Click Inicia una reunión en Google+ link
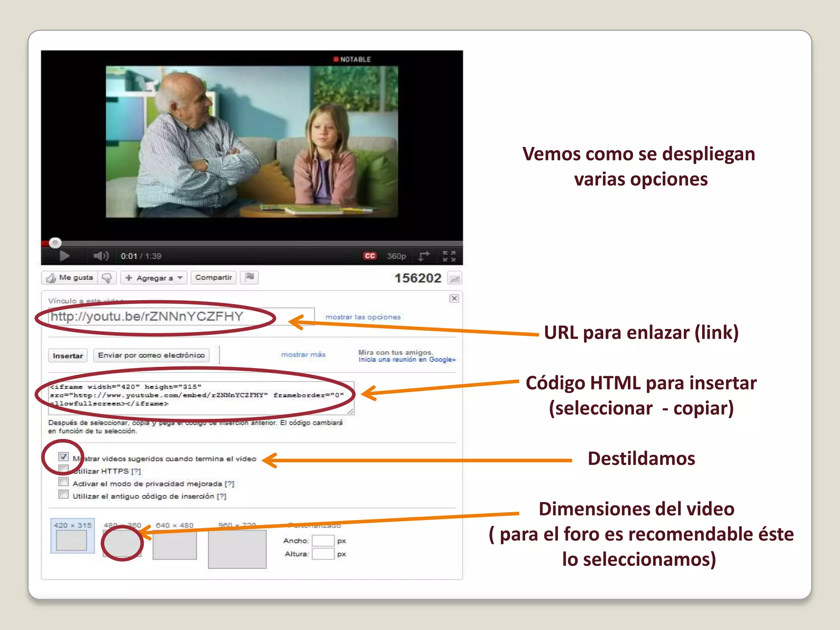Viewport: 840px width, 630px height. [x=407, y=360]
